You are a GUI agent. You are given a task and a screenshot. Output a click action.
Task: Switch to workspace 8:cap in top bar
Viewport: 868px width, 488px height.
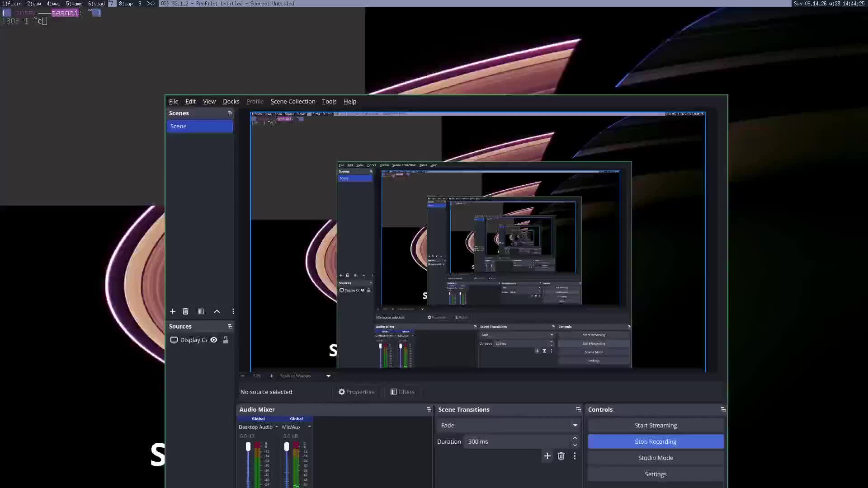126,3
